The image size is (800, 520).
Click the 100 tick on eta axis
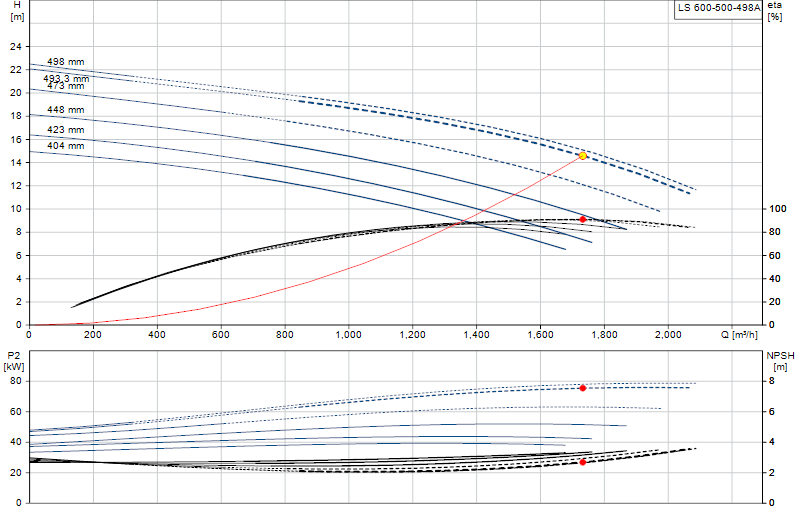[778, 209]
